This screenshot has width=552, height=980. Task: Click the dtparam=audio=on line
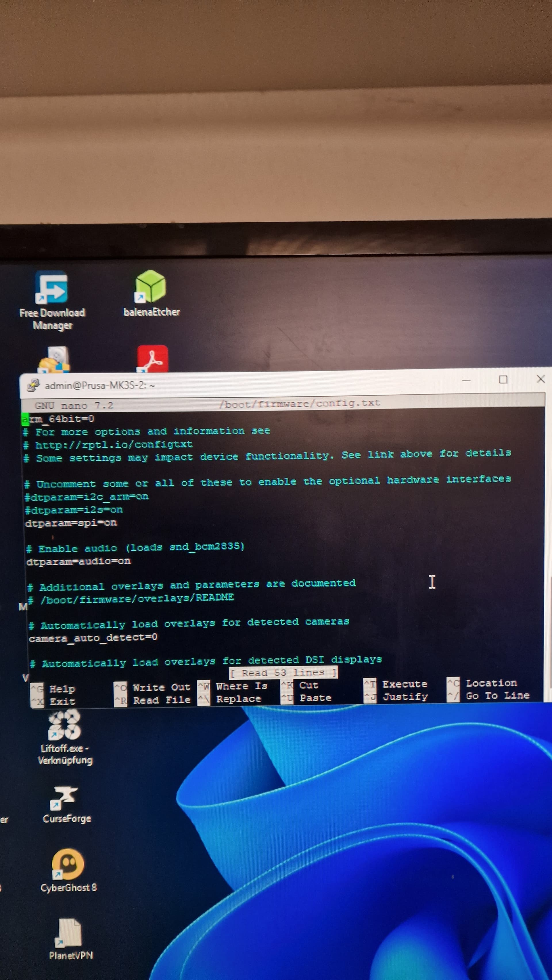coord(78,562)
